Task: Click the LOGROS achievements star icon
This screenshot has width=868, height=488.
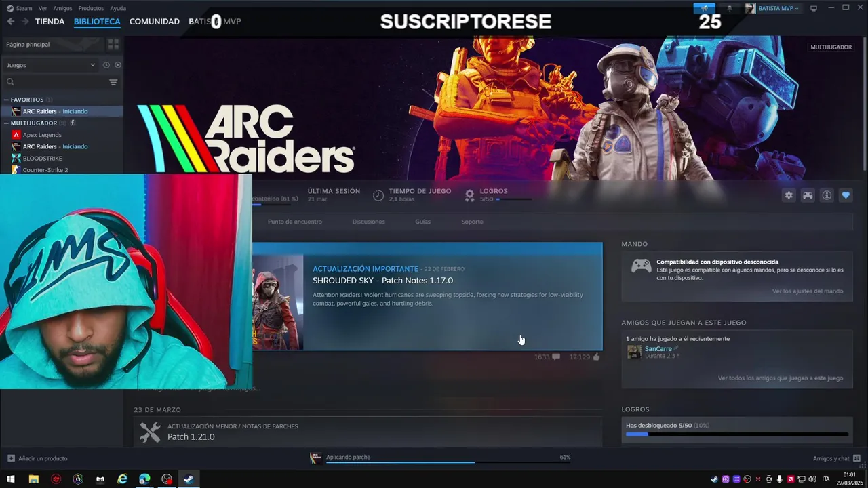Action: (x=469, y=195)
